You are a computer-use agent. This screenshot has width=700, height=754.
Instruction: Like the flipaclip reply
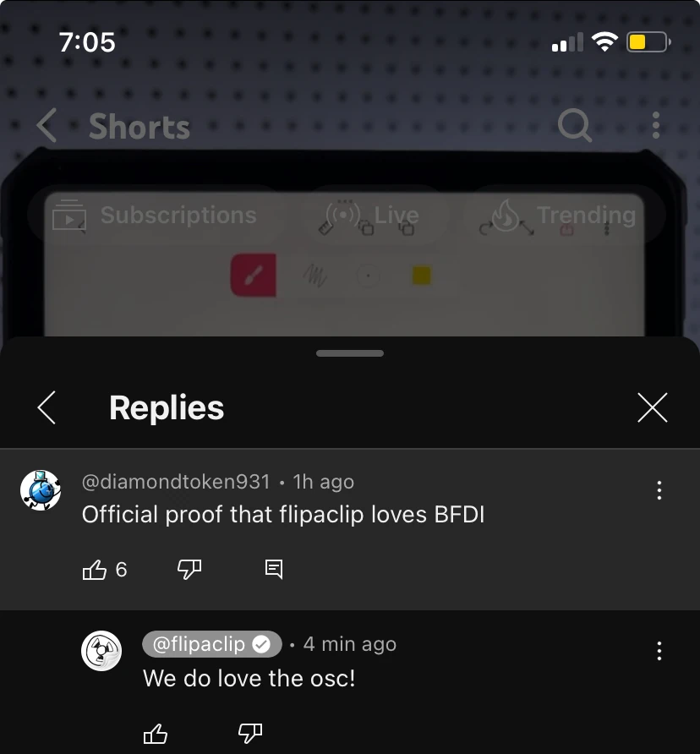click(156, 734)
